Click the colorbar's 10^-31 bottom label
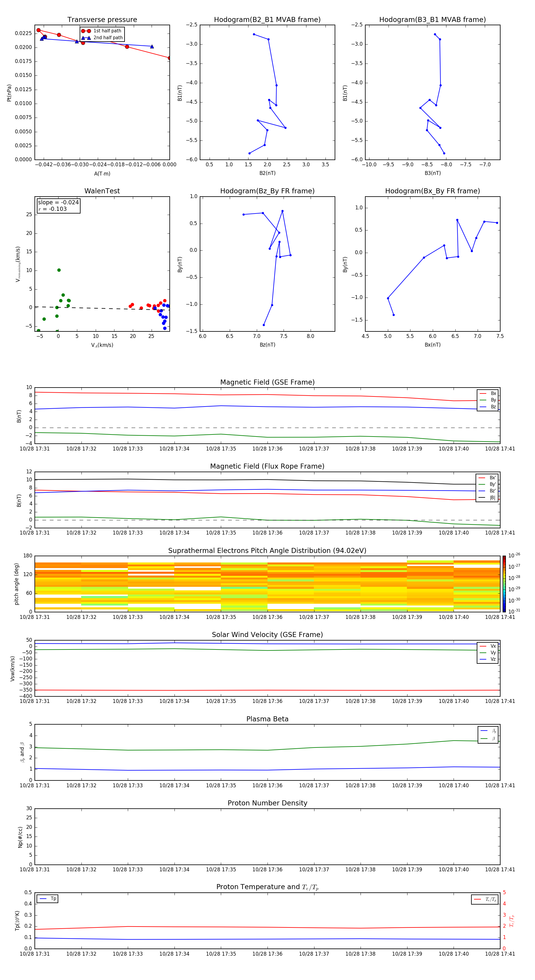The image size is (535, 980). point(514,611)
